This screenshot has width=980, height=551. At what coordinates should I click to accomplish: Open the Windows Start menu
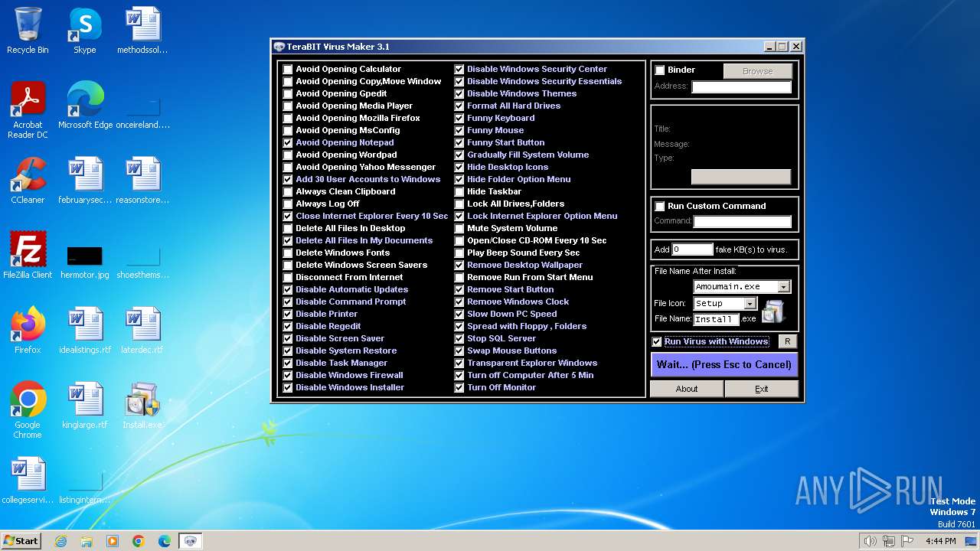21,541
